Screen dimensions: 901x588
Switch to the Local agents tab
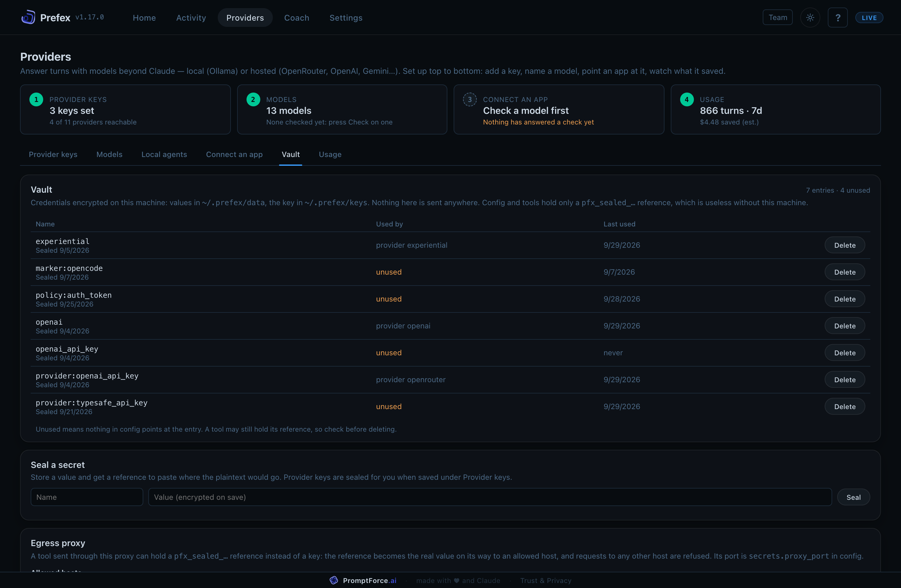tap(164, 155)
